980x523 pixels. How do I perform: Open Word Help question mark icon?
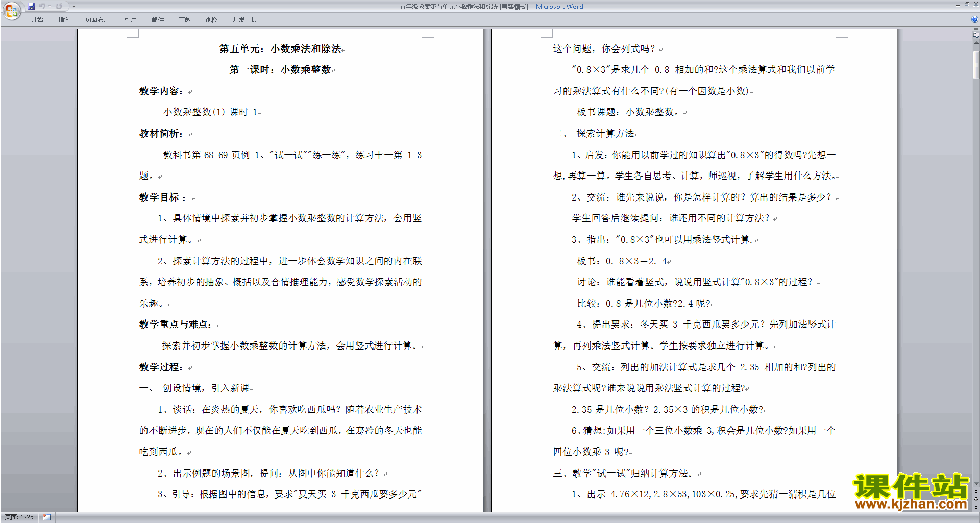[x=975, y=19]
